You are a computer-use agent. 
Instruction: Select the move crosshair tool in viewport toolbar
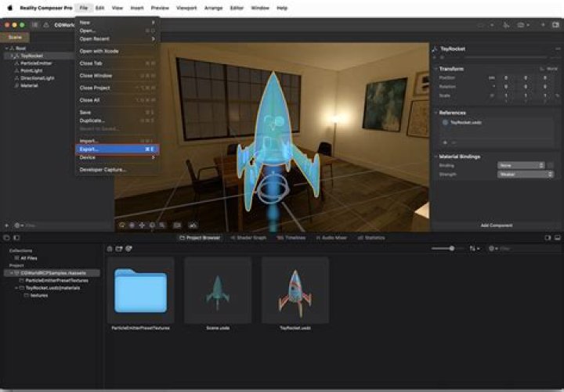(142, 225)
